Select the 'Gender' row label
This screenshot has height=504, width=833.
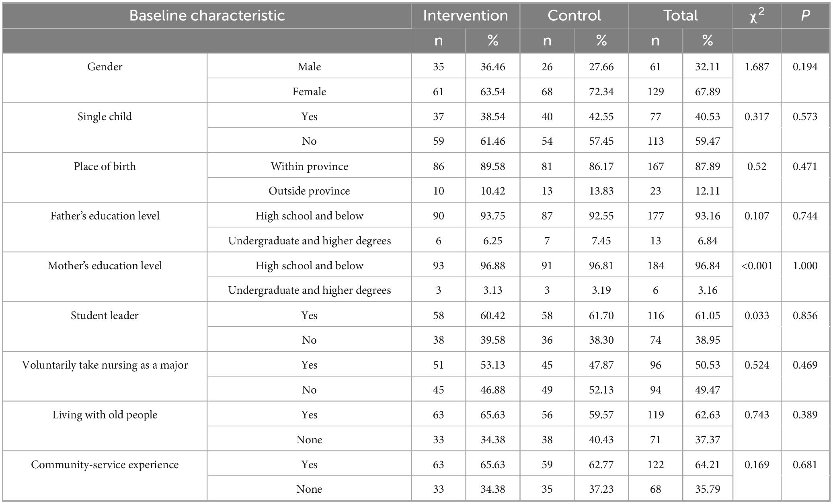coord(105,67)
